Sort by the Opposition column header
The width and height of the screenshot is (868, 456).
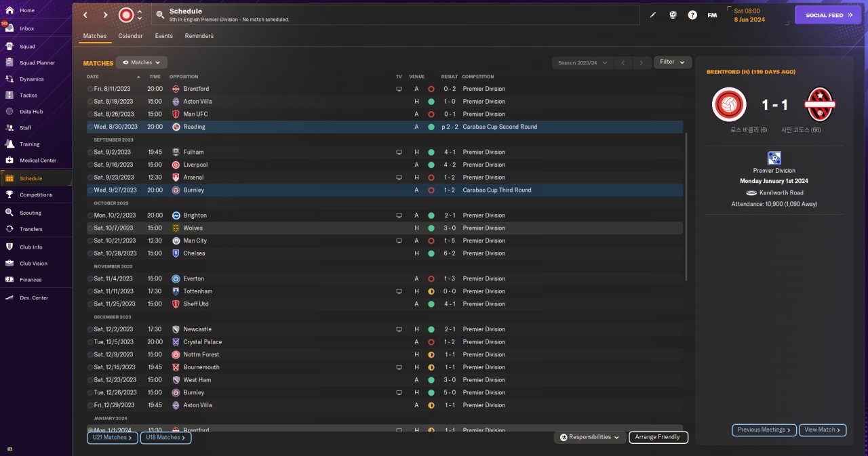click(184, 77)
